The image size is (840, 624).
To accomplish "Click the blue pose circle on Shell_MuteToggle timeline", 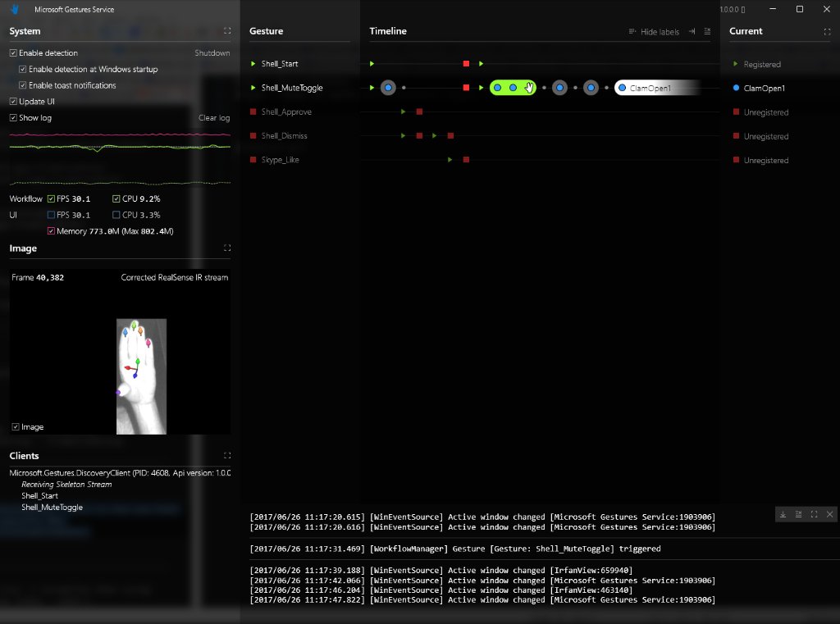I will tap(388, 87).
